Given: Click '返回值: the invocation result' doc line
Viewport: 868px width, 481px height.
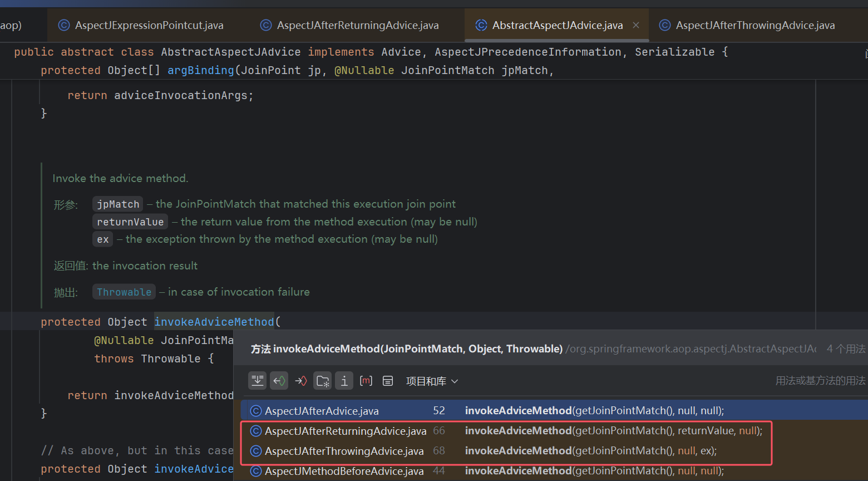Looking at the screenshot, I should tap(126, 266).
